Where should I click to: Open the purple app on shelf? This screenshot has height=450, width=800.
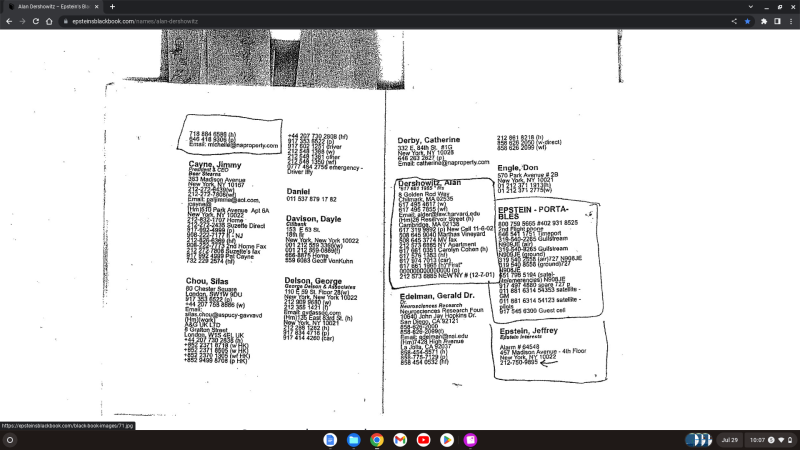click(470, 440)
